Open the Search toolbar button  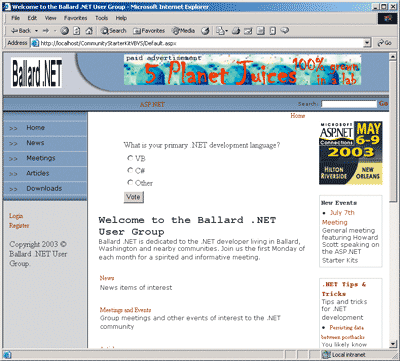(x=114, y=31)
